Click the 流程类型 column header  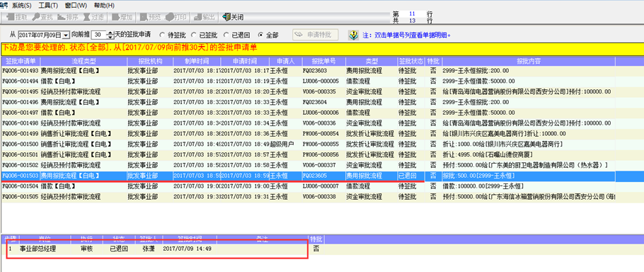[84, 61]
